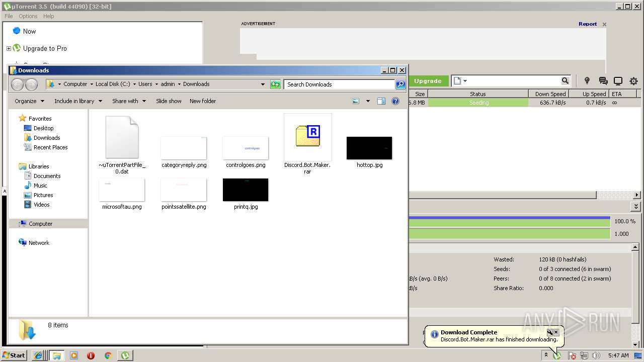Expand address bar history dropdown
The image size is (644, 362).
coord(263,84)
